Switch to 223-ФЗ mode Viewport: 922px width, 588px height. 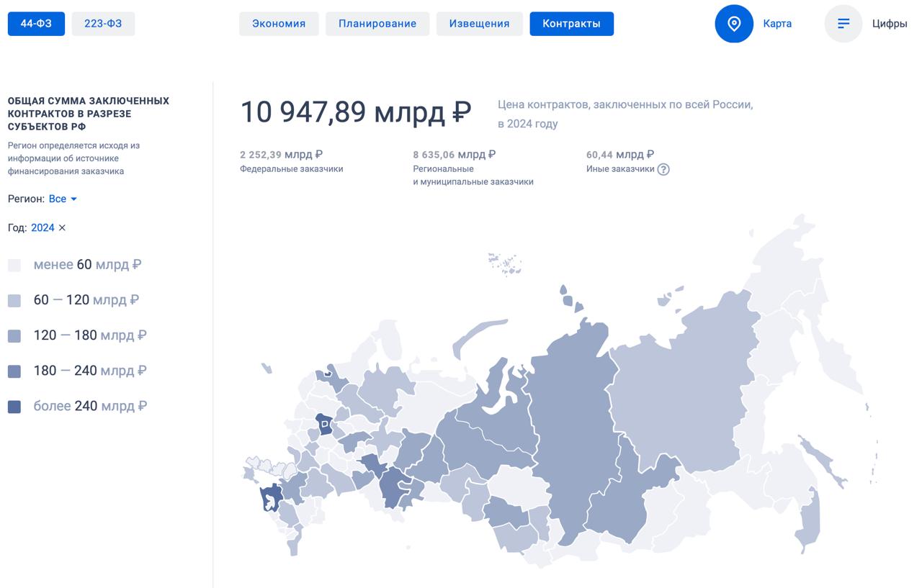tap(103, 23)
